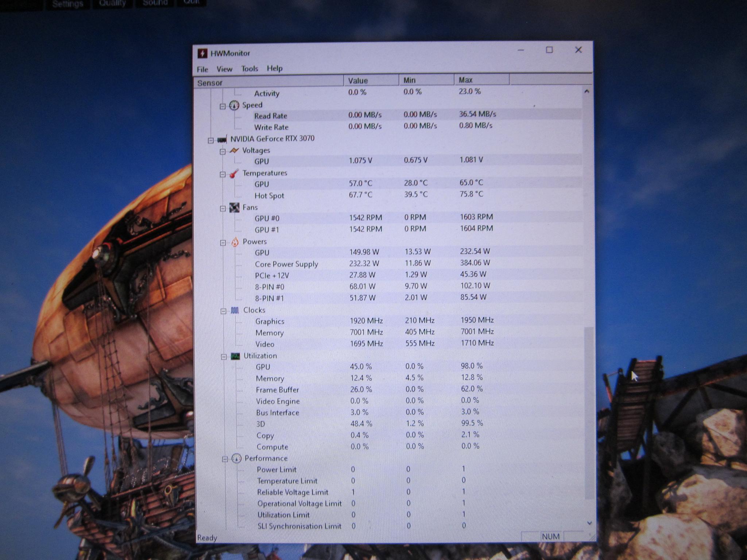Click the Min column header
747x560 pixels.
tap(427, 80)
